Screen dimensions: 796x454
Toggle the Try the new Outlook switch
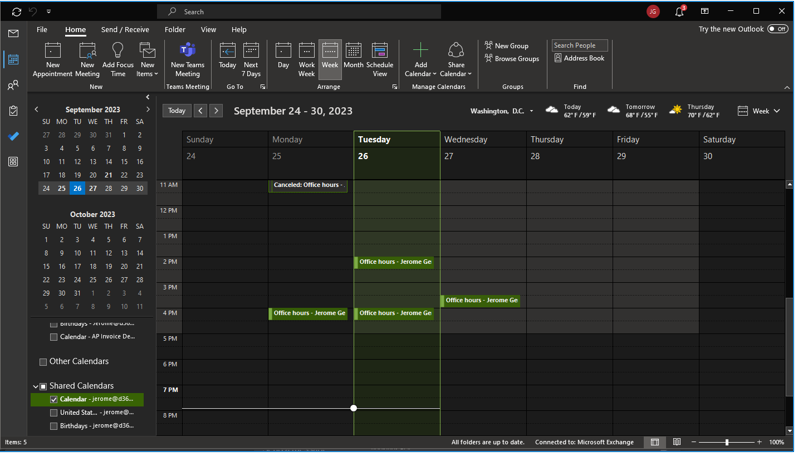[x=777, y=29]
